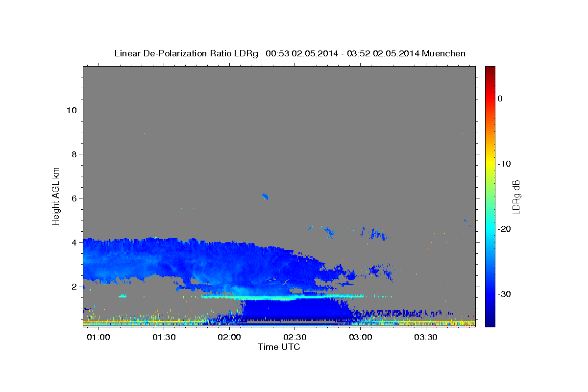Click the colorbar value -10
588x392 pixels.
point(504,164)
